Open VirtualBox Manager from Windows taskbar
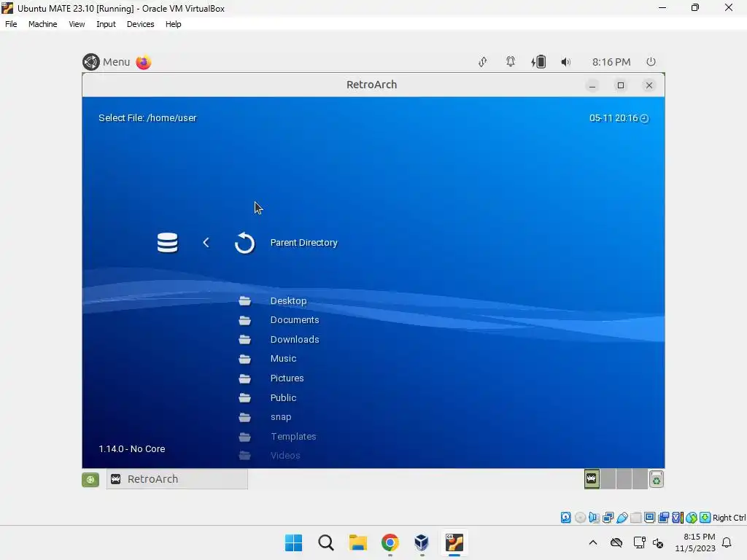 tap(422, 542)
